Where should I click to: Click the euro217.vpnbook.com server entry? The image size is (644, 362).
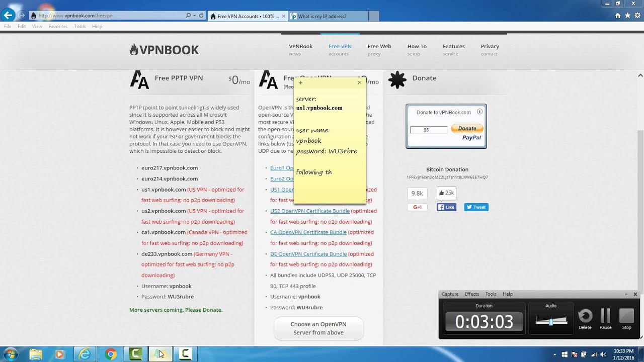[170, 168]
